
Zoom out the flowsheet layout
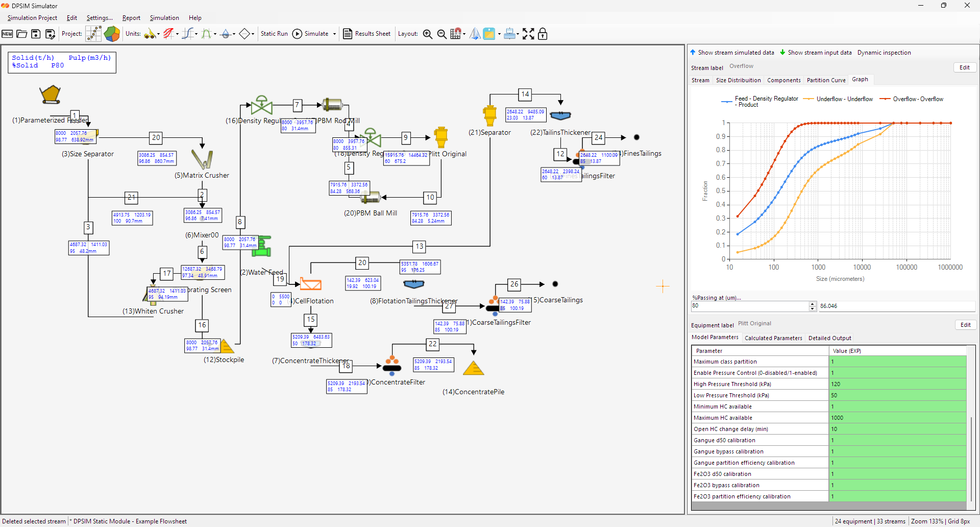(442, 34)
